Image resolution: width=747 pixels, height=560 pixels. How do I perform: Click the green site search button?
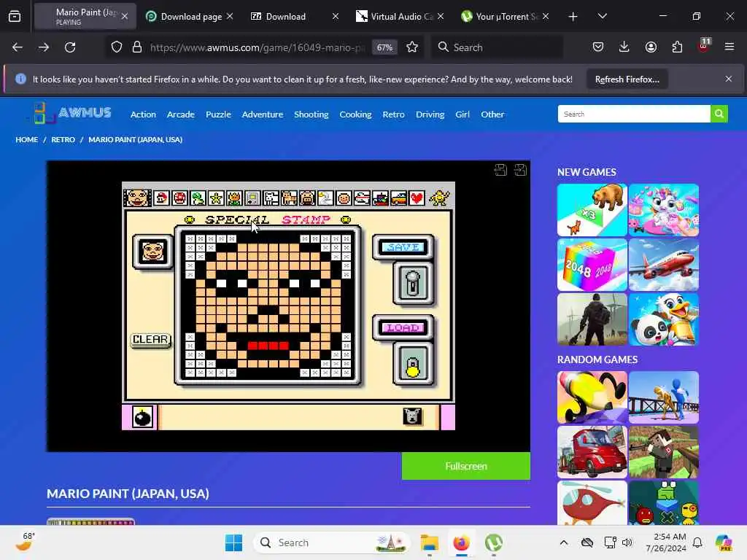[x=719, y=114]
